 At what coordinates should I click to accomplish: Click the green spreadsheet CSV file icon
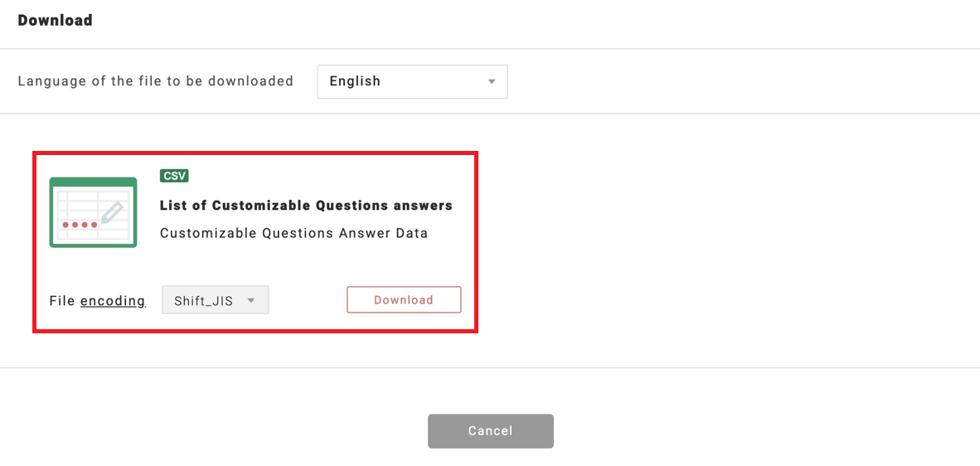tap(93, 212)
